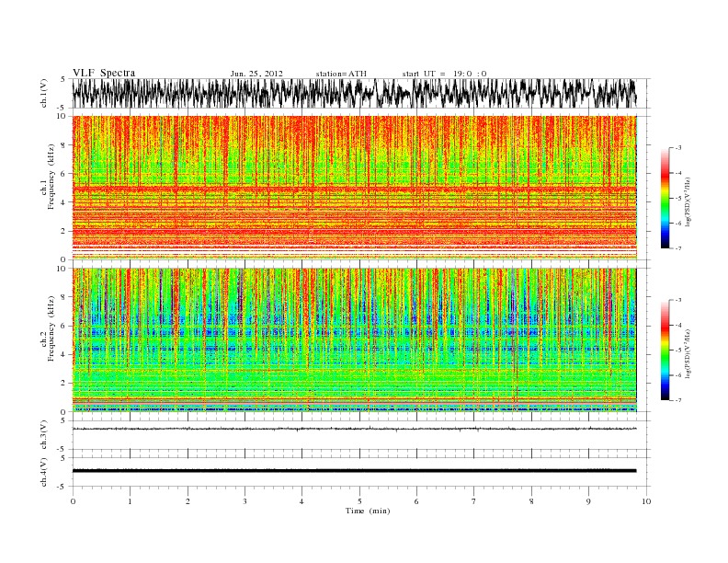Click the ch.2 'Frequency (kHz)' axis label
Viewport: 728px width, 563px height.
tap(51, 327)
